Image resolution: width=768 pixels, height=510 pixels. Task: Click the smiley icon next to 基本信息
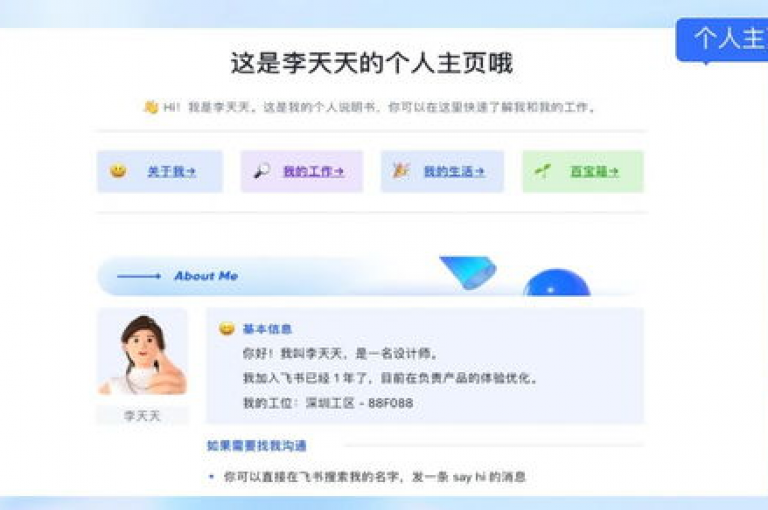point(226,328)
